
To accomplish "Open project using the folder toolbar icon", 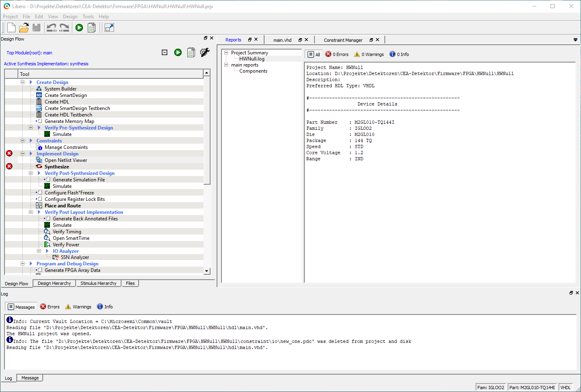I will (24, 28).
